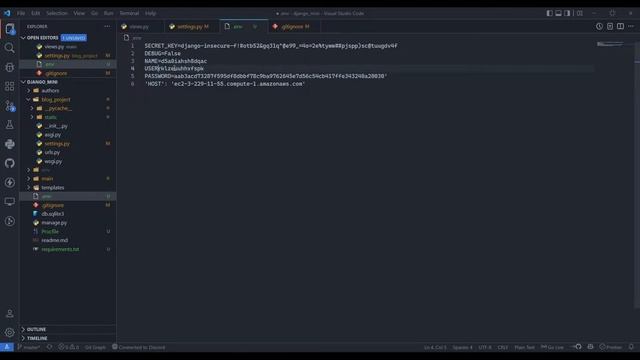Open the Testing flask view
The image size is (640, 360).
10,125
